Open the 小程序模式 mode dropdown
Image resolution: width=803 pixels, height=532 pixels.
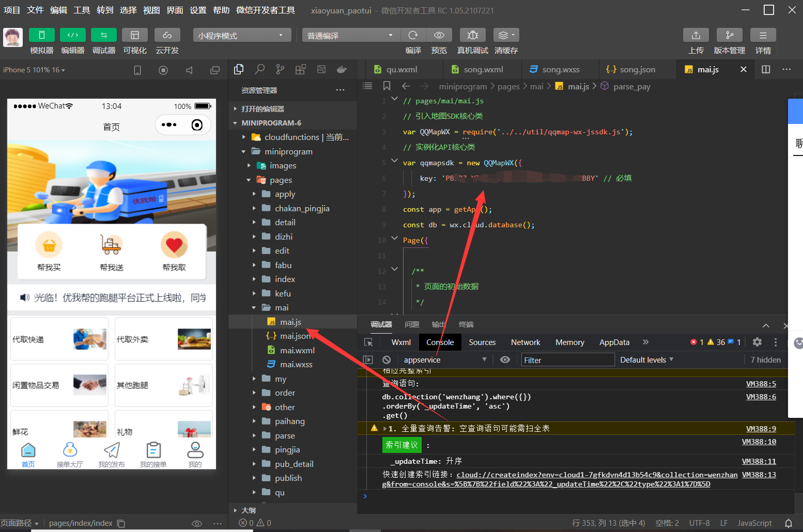(x=241, y=35)
